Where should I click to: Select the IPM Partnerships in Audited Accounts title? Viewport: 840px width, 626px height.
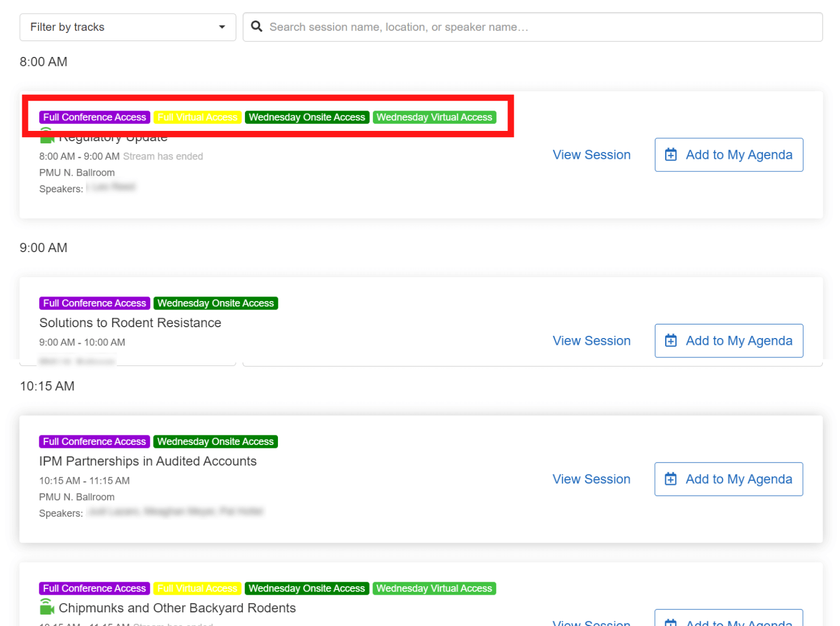147,461
